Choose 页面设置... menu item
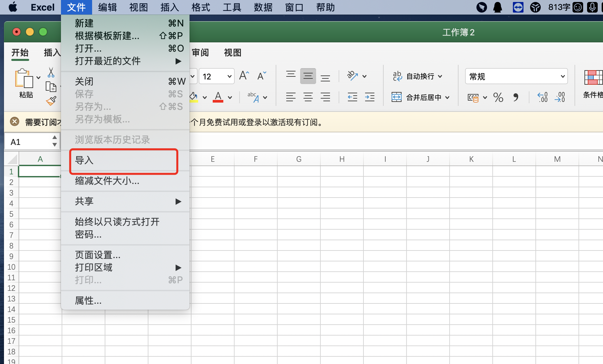Screen dimensions: 603x364 click(x=125, y=255)
